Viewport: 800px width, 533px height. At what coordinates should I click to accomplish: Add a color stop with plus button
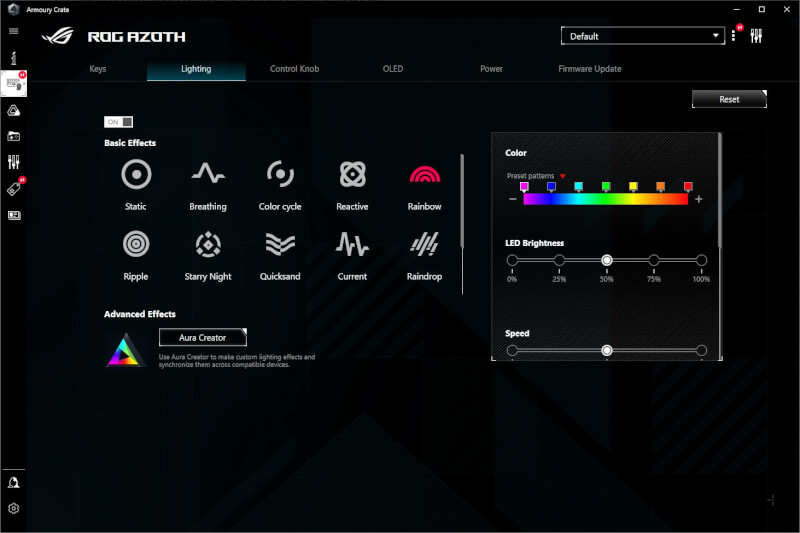(699, 199)
